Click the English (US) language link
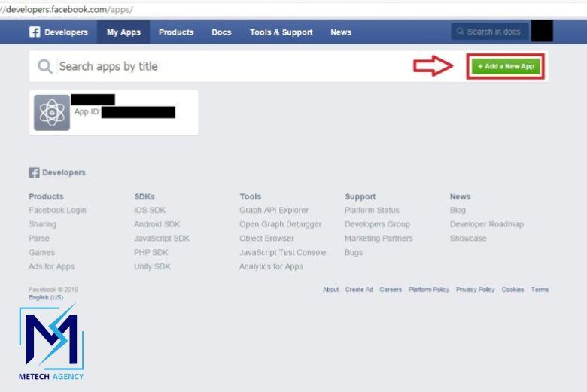 (46, 297)
